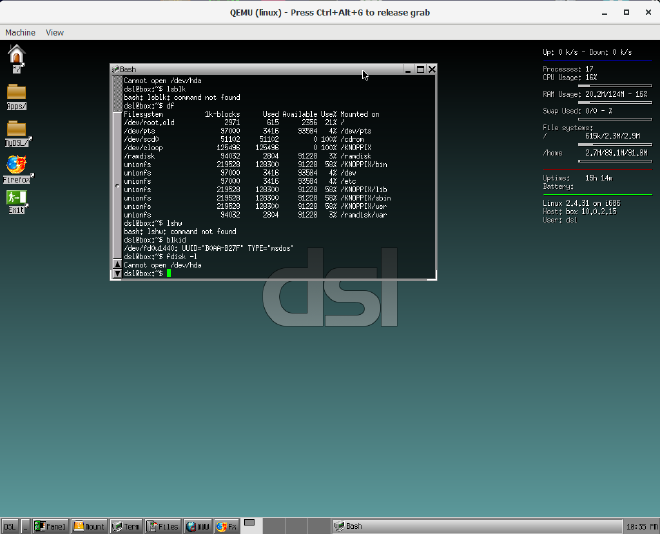Activate the Bash entry in the taskbar
This screenshot has width=660, height=534.
pos(477,526)
